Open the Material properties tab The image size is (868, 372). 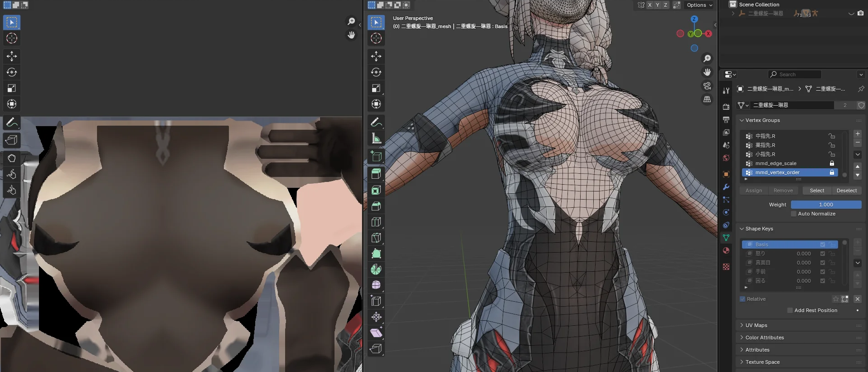(726, 250)
